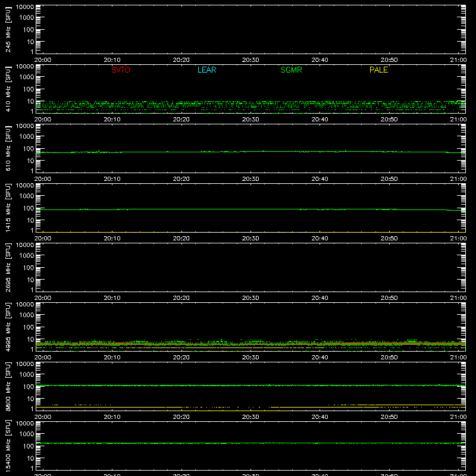Select the '2695 MHz [SFU]' axis title
Image resolution: width=476 pixels, height=476 pixels.
(8, 267)
